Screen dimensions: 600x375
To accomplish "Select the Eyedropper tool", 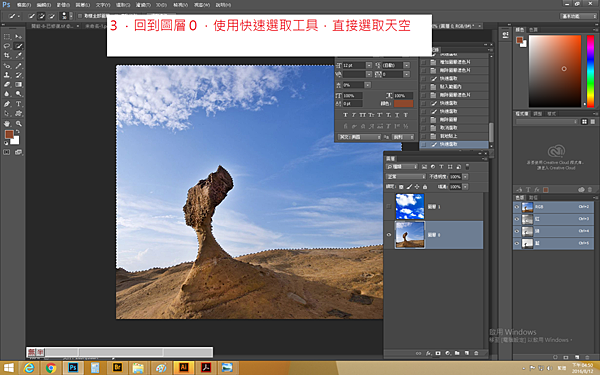I will [18, 55].
